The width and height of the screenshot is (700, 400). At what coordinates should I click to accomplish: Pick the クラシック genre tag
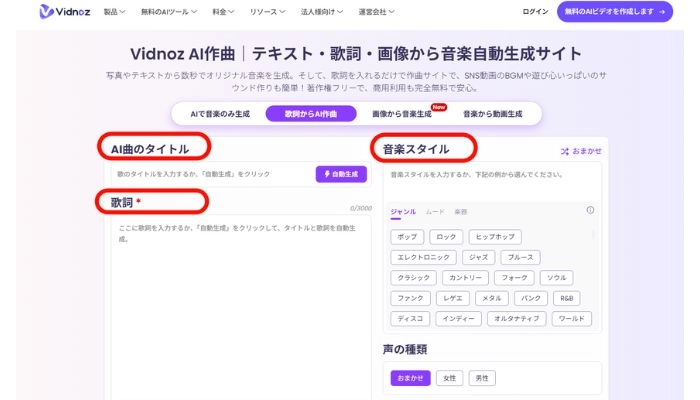pos(413,278)
